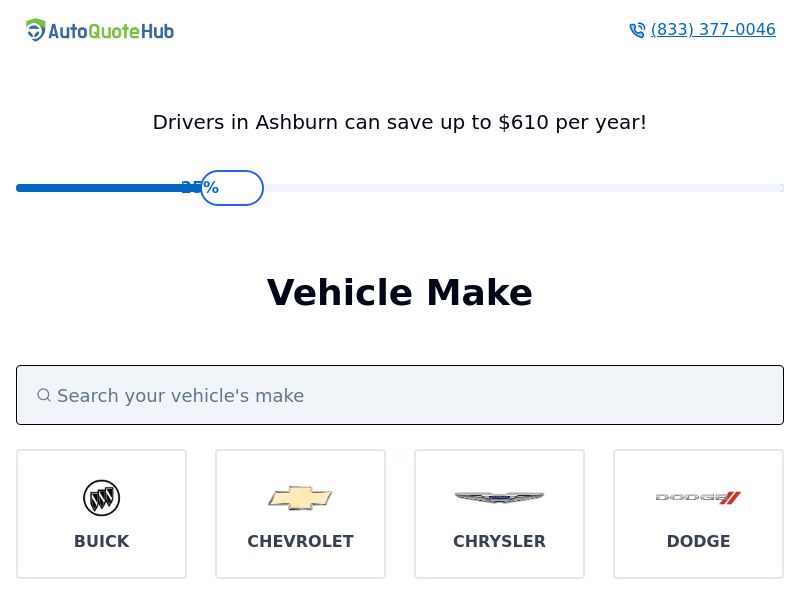The image size is (800, 600).
Task: Click the Dodge stripes logo icon
Action: (698, 497)
